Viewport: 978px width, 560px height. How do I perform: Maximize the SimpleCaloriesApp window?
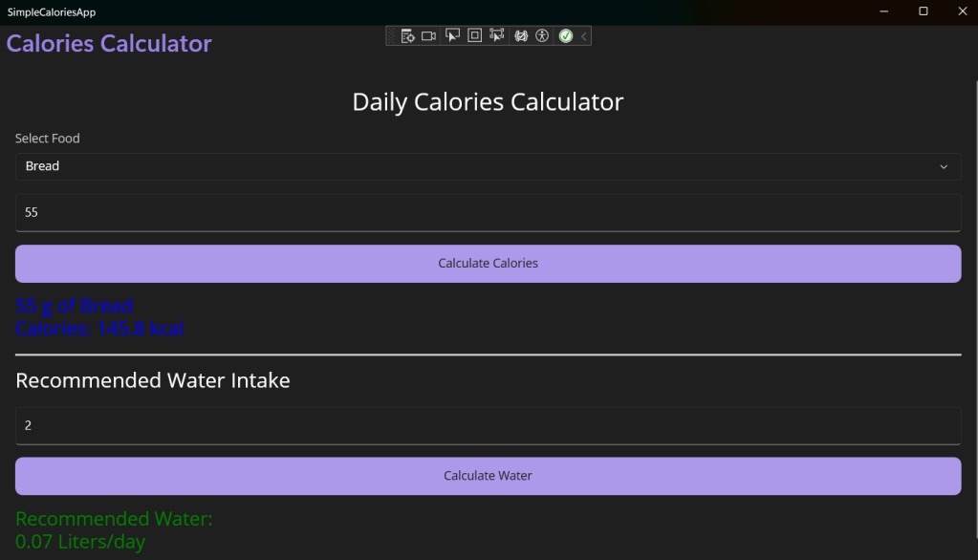point(924,11)
